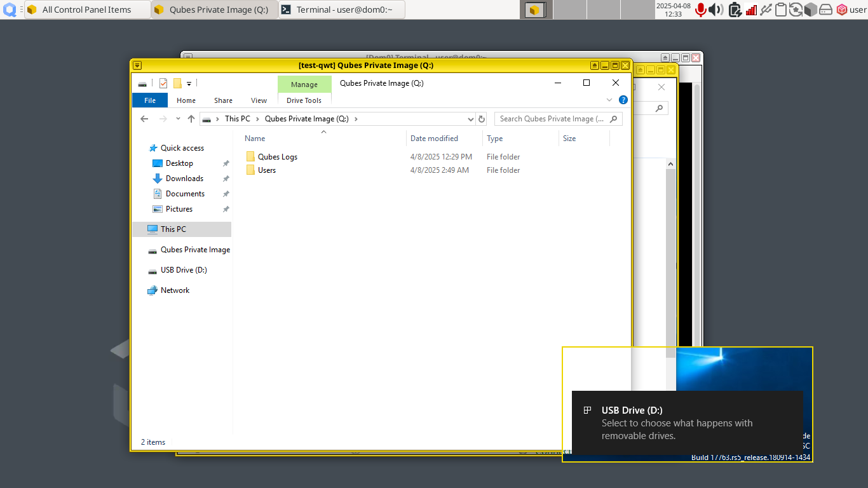This screenshot has width=868, height=488.
Task: Click the search magnifier icon
Action: point(613,119)
